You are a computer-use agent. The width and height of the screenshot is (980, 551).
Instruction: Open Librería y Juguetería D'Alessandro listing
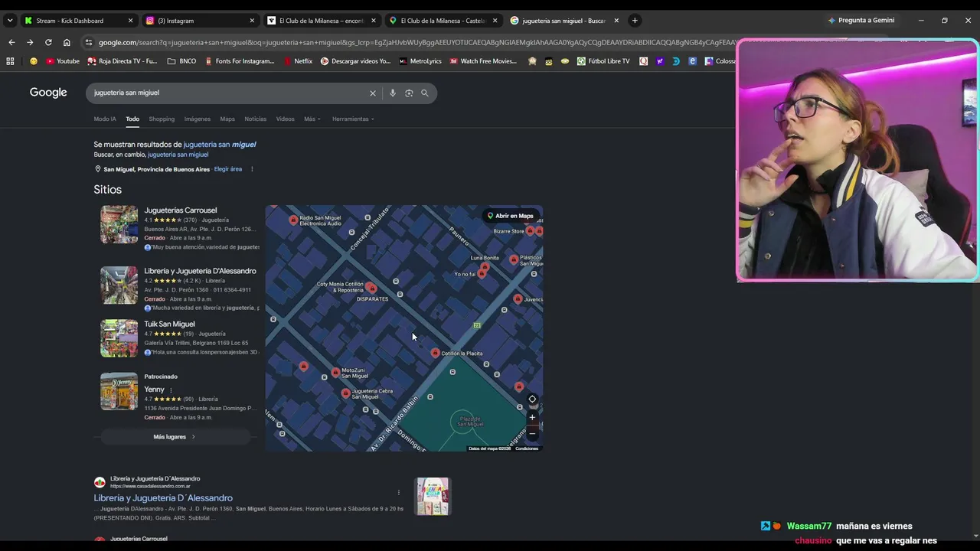coord(200,271)
